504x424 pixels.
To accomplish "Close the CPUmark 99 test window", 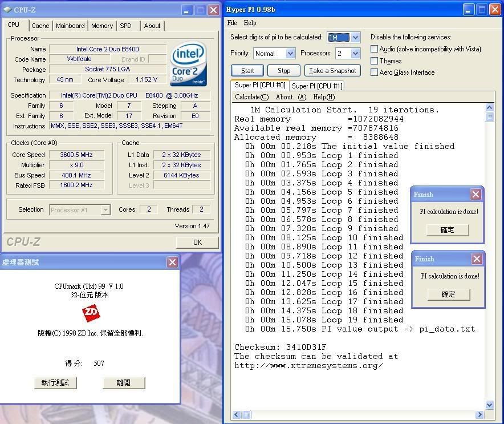I will 173,262.
